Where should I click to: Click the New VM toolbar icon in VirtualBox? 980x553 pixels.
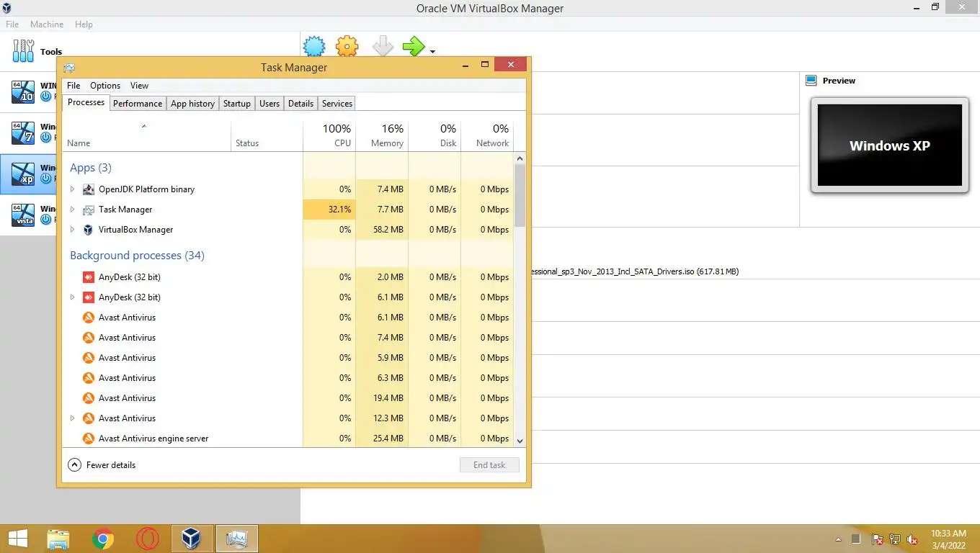314,47
